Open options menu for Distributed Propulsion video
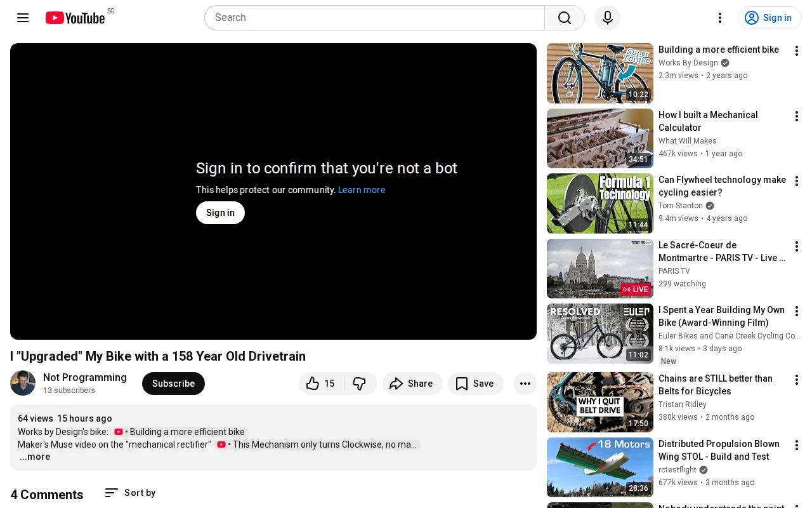This screenshot has width=812, height=508. click(797, 445)
